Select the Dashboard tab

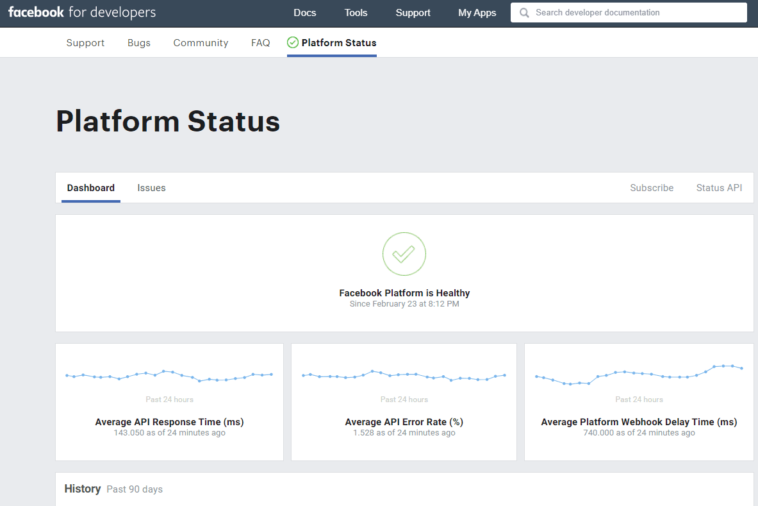(91, 188)
